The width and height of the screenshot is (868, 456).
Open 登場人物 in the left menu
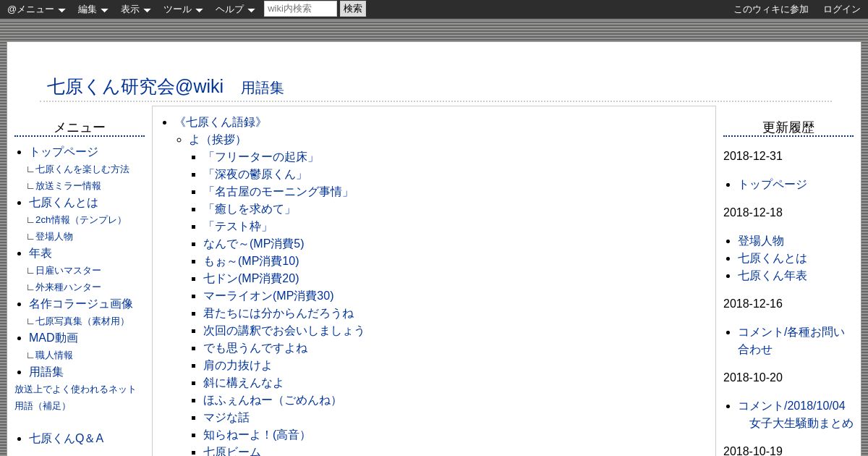54,237
